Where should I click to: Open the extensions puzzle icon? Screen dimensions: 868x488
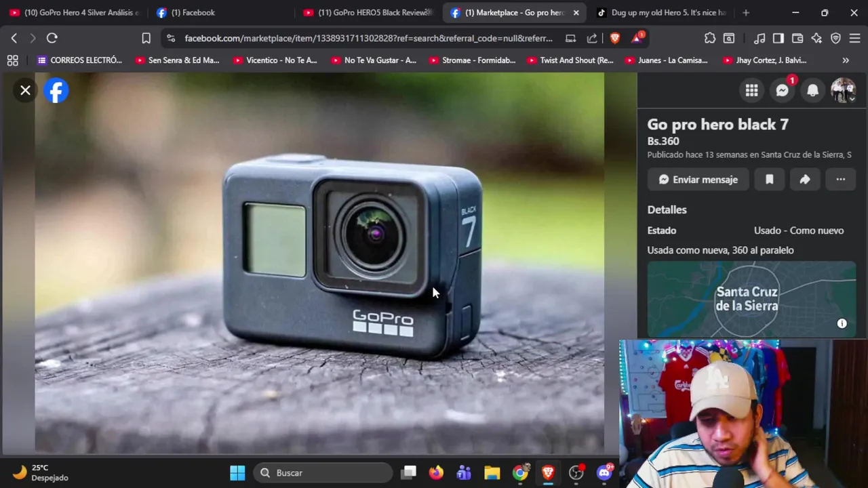[710, 39]
